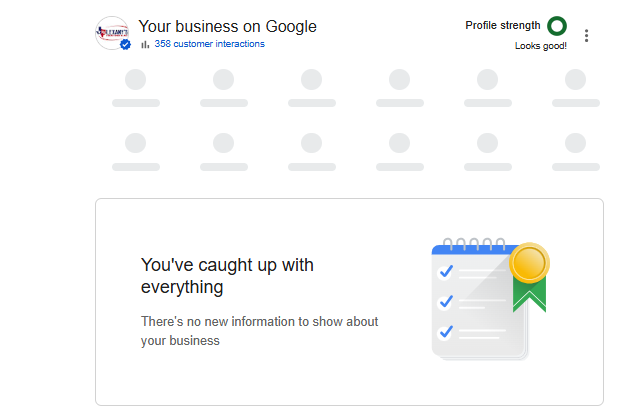This screenshot has width=640, height=419.
Task: Click the no new information message text
Action: 259,331
